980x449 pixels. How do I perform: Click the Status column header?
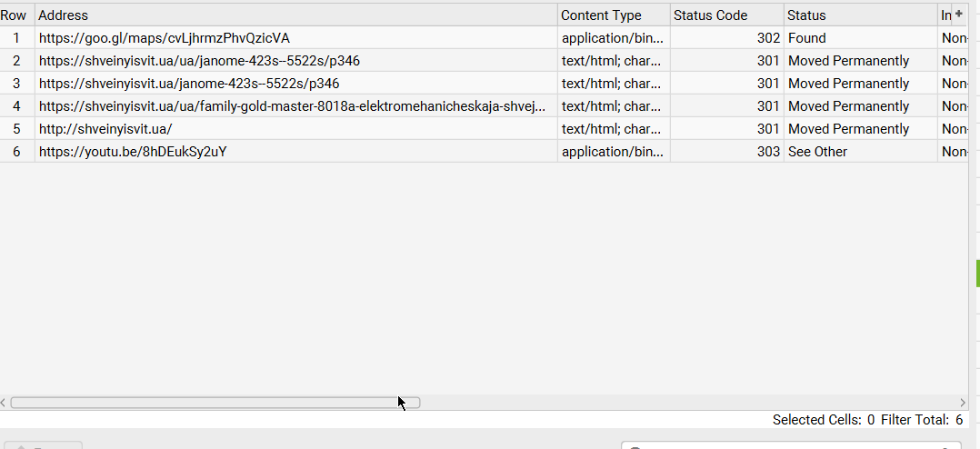[859, 15]
